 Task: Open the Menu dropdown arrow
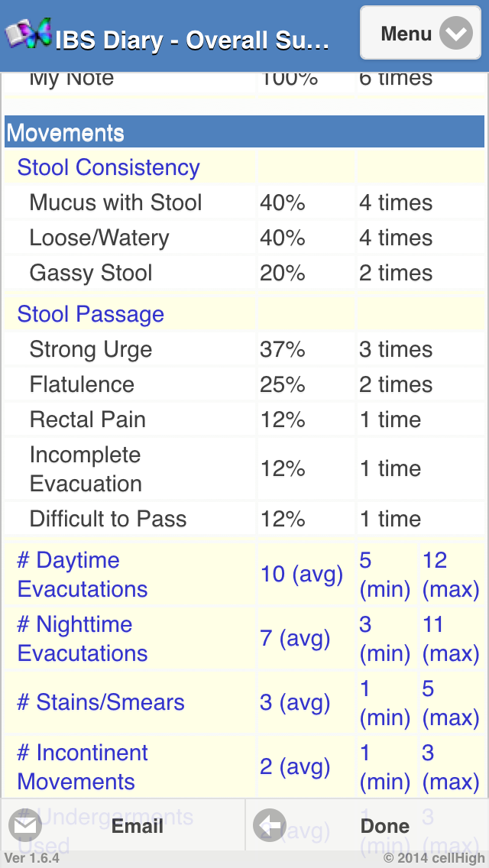[455, 34]
